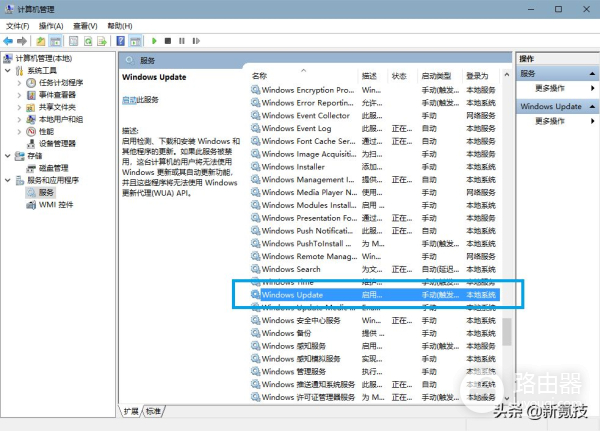Switch to the 标准 tab
The image size is (600, 431).
(x=153, y=411)
